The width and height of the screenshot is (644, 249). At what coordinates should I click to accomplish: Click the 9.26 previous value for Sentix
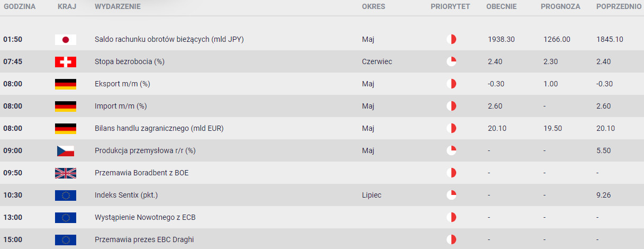tap(603, 195)
